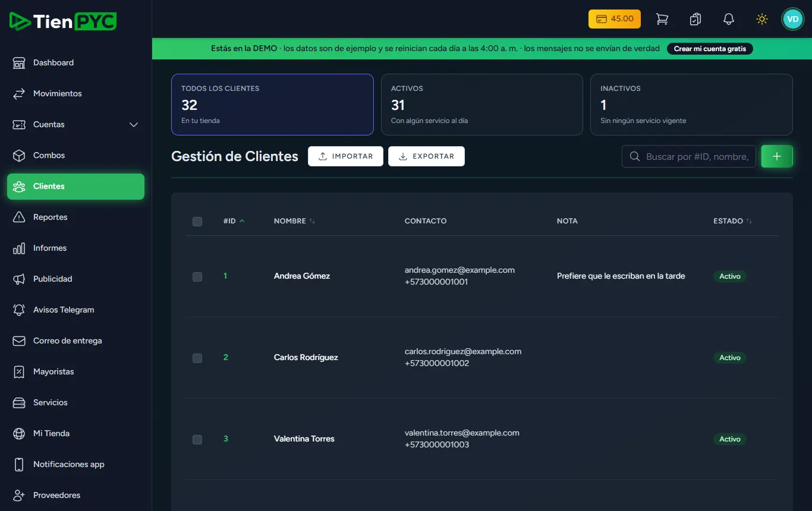812x511 pixels.
Task: Open the VD user avatar menu
Action: click(x=792, y=19)
